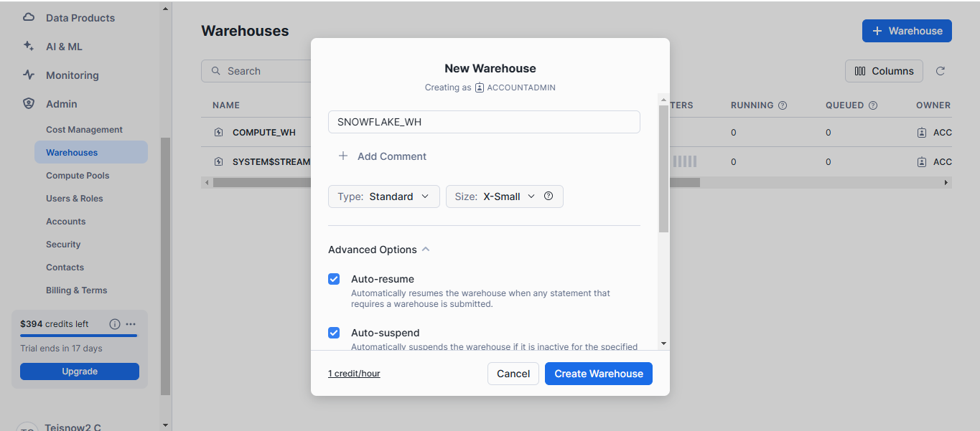The width and height of the screenshot is (980, 431).
Task: Click the credits info icon
Action: [x=114, y=323]
